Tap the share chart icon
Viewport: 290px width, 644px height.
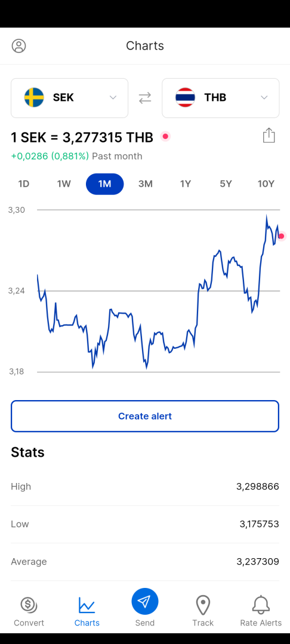pos(269,135)
